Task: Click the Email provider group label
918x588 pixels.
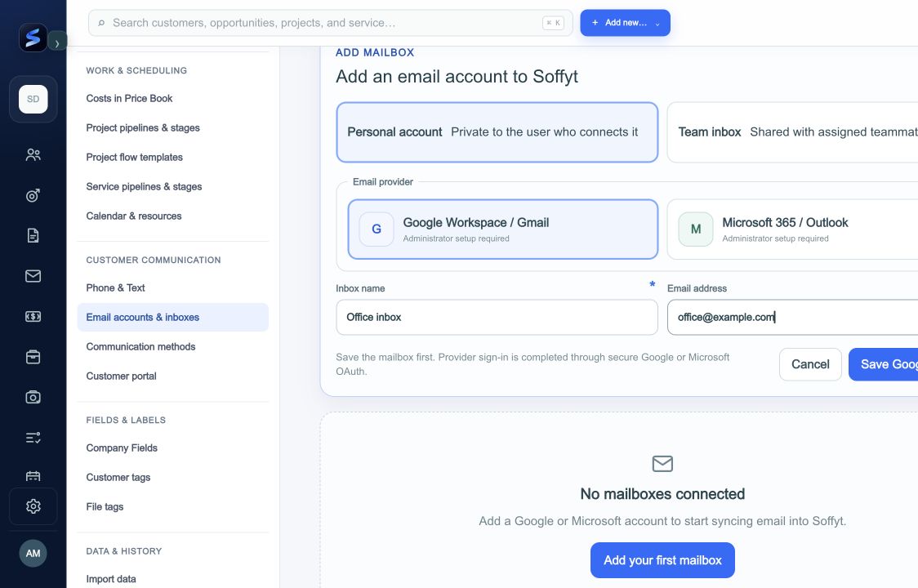Action: coord(383,181)
